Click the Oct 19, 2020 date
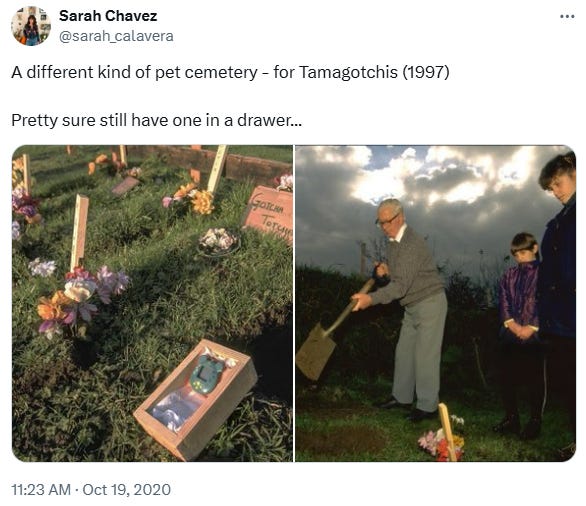The height and width of the screenshot is (506, 586). pyautogui.click(x=126, y=490)
